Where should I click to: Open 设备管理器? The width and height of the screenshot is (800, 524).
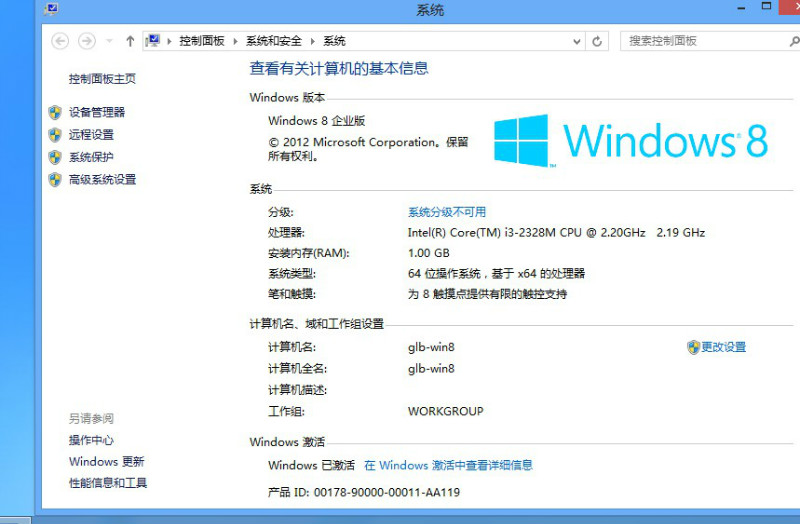tap(97, 112)
